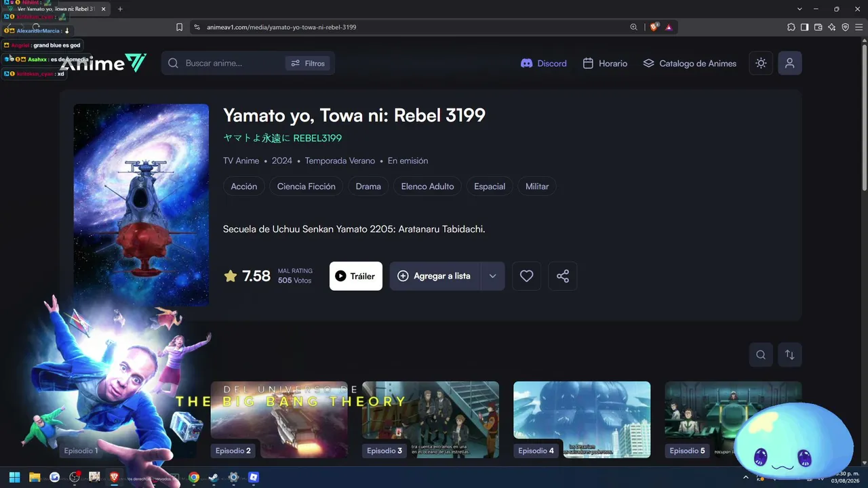Open Brave Shields lion icon
The image size is (868, 488).
(x=654, y=27)
